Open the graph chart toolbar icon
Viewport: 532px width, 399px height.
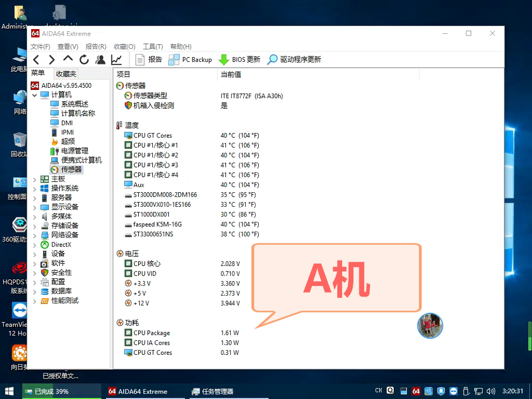click(116, 60)
